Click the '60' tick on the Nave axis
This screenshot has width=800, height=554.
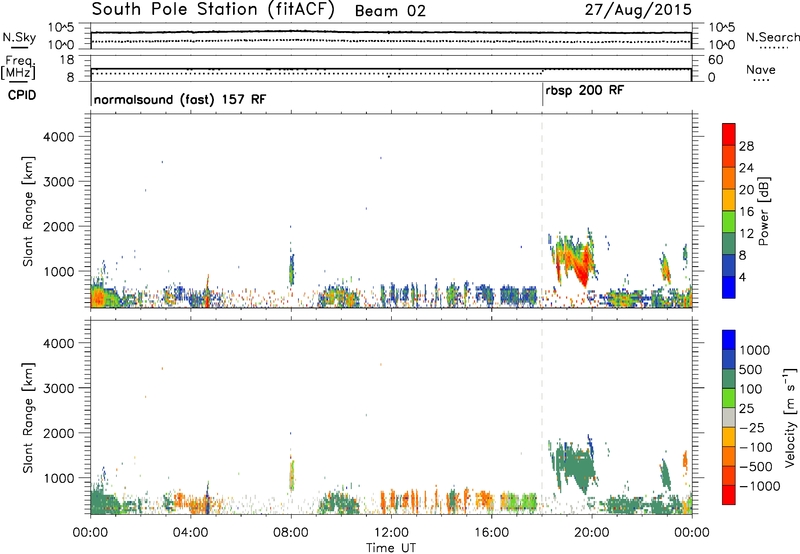tap(715, 60)
